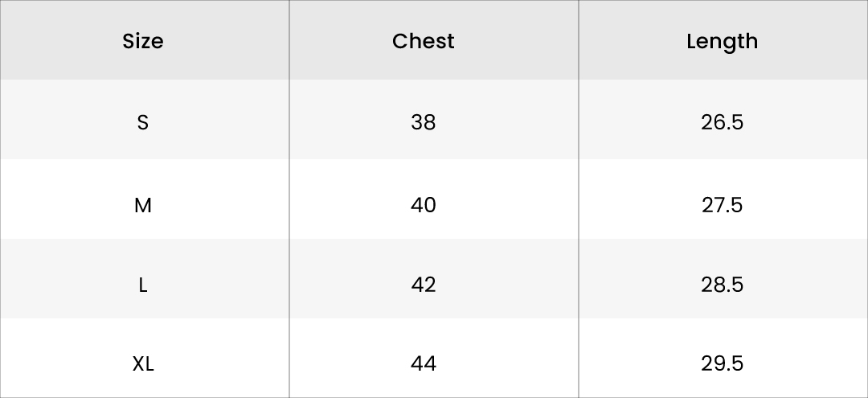
Task: Click the column divider right of XL
Action: pos(289,364)
